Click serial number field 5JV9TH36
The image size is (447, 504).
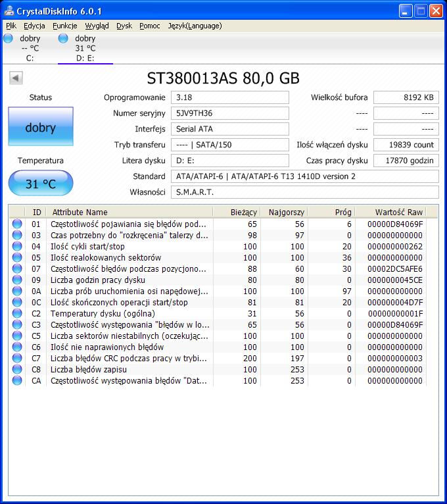[230, 113]
